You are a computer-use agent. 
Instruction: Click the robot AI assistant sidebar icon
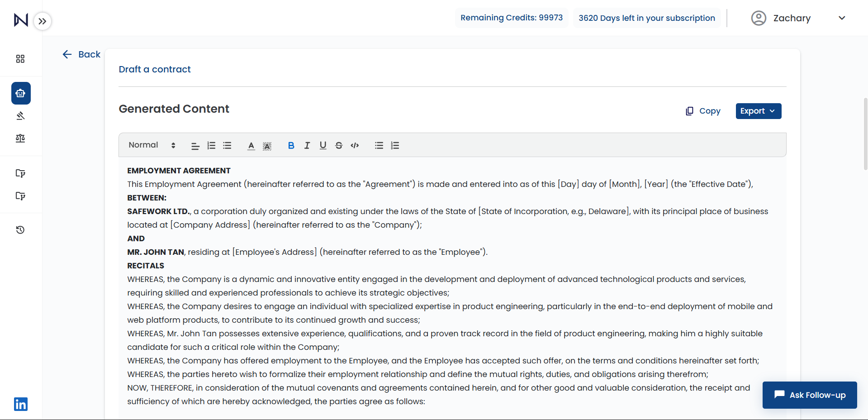(21, 93)
